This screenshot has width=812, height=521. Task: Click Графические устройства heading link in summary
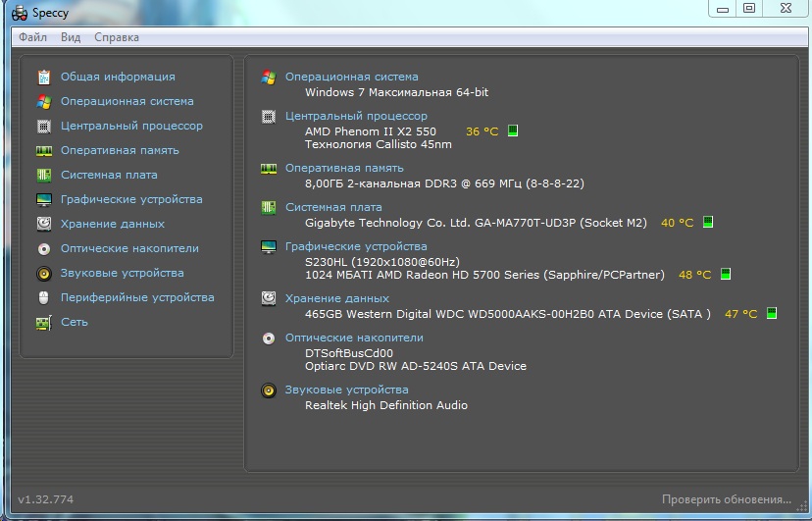pos(356,246)
